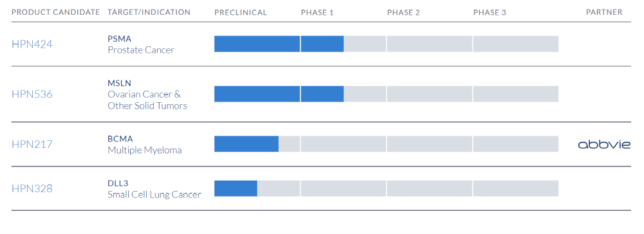Click the HPN536 blue progress bar
The height and width of the screenshot is (234, 644).
click(279, 94)
